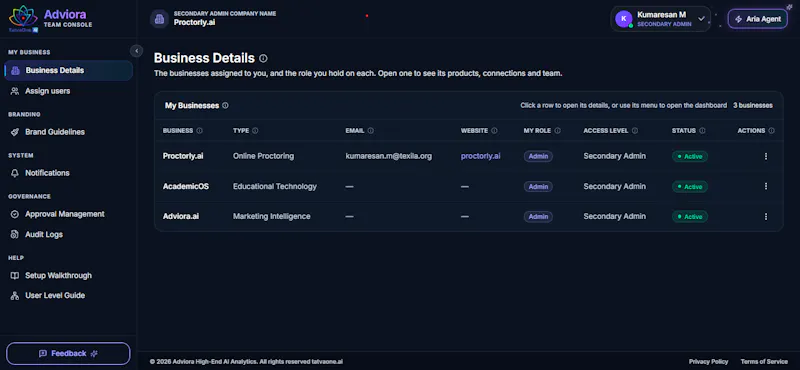Open User Level Guide
The height and width of the screenshot is (370, 800).
[x=68, y=295]
